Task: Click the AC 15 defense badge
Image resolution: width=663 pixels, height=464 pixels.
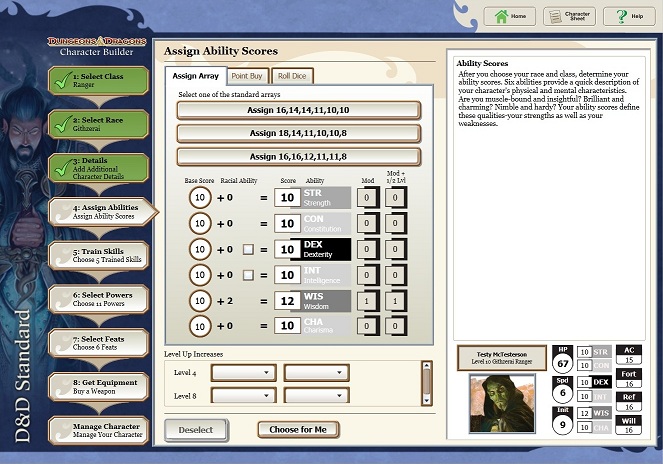Action: tap(629, 355)
